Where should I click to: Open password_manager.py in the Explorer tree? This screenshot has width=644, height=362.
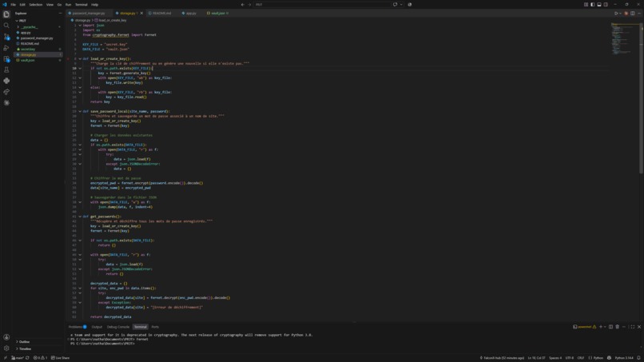tap(38, 38)
